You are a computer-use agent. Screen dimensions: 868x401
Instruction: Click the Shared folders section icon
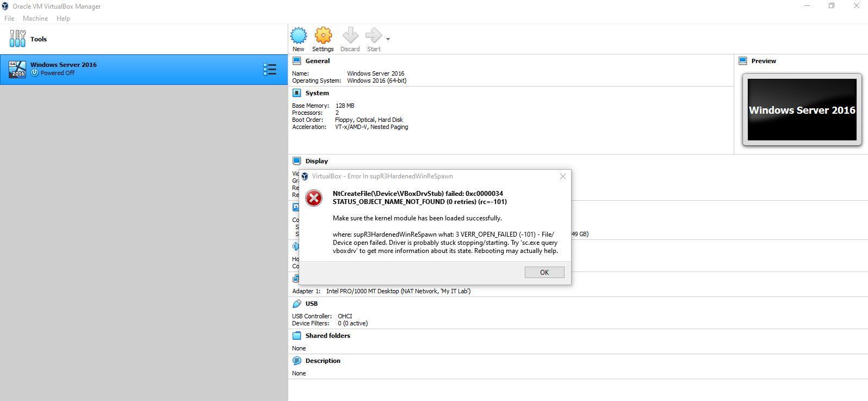pyautogui.click(x=297, y=336)
